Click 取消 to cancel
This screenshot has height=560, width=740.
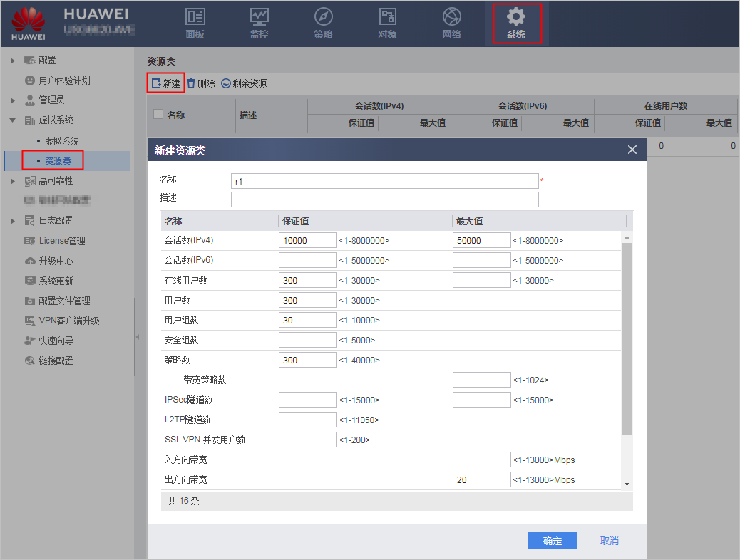[610, 541]
